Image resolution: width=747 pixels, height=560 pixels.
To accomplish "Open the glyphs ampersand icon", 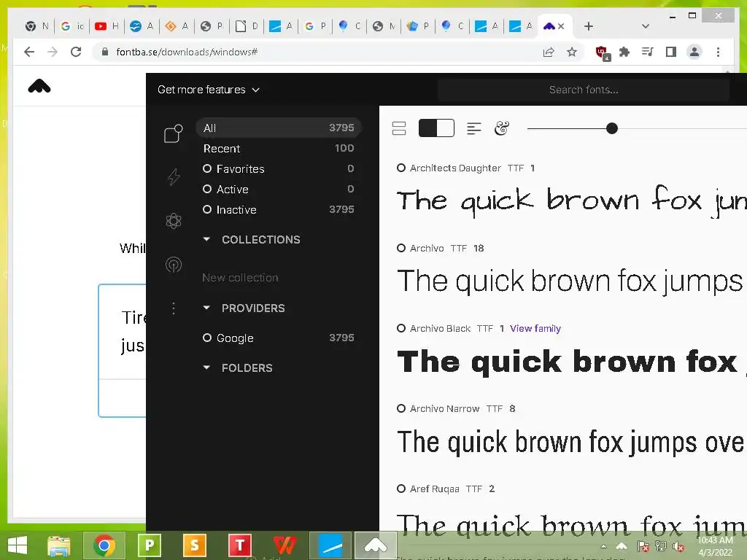I will point(502,128).
